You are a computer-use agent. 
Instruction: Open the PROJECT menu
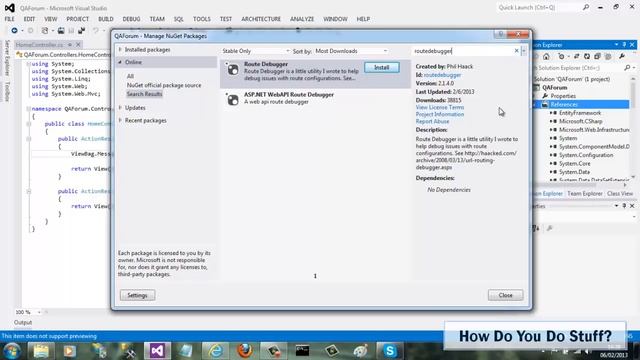coord(78,19)
